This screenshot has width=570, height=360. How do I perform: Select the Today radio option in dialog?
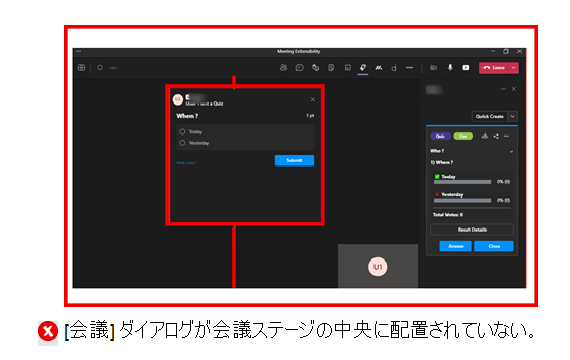click(x=182, y=132)
